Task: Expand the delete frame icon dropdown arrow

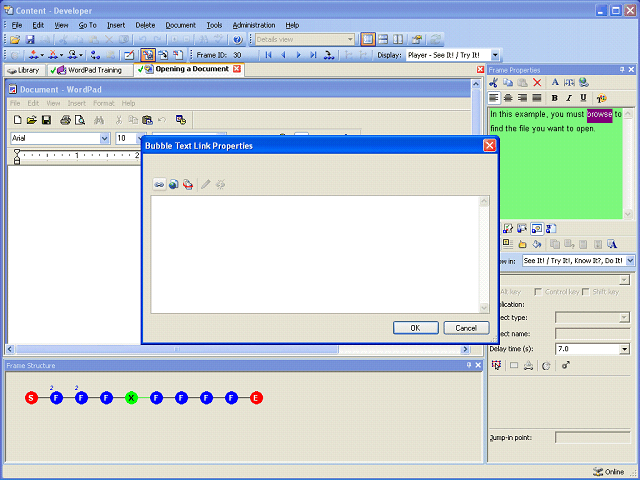Action: [62, 55]
